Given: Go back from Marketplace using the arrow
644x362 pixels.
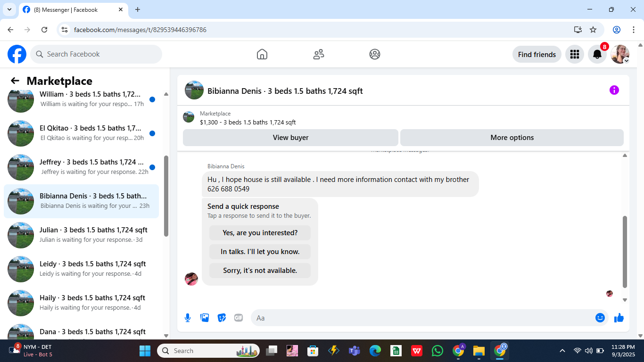Looking at the screenshot, I should (15, 81).
